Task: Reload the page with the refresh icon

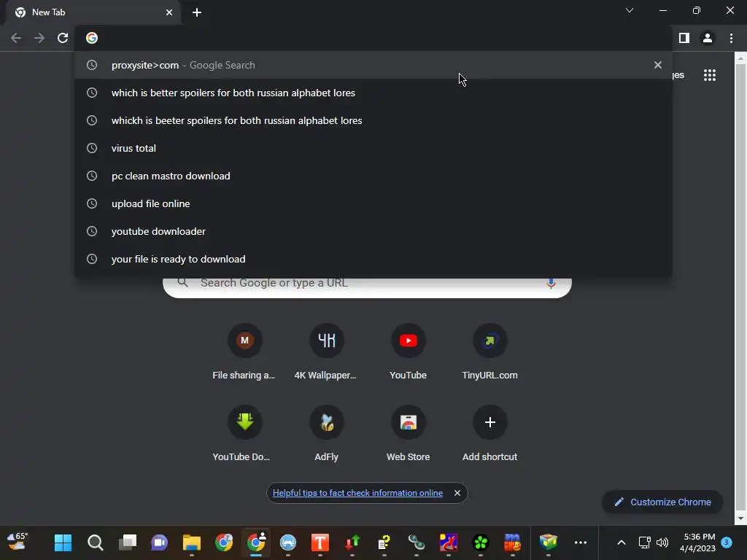Action: 63,38
